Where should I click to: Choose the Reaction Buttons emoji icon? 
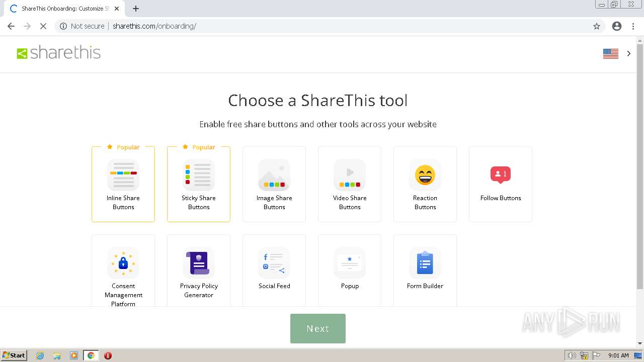pyautogui.click(x=425, y=175)
